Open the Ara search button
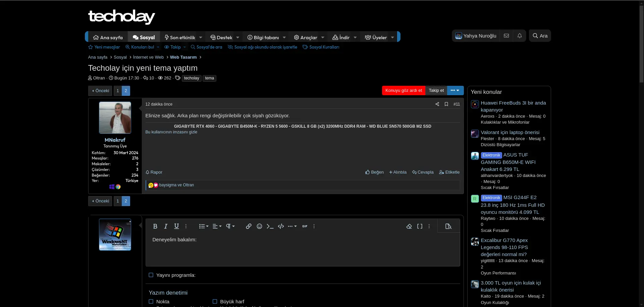The width and height of the screenshot is (644, 307). point(540,36)
